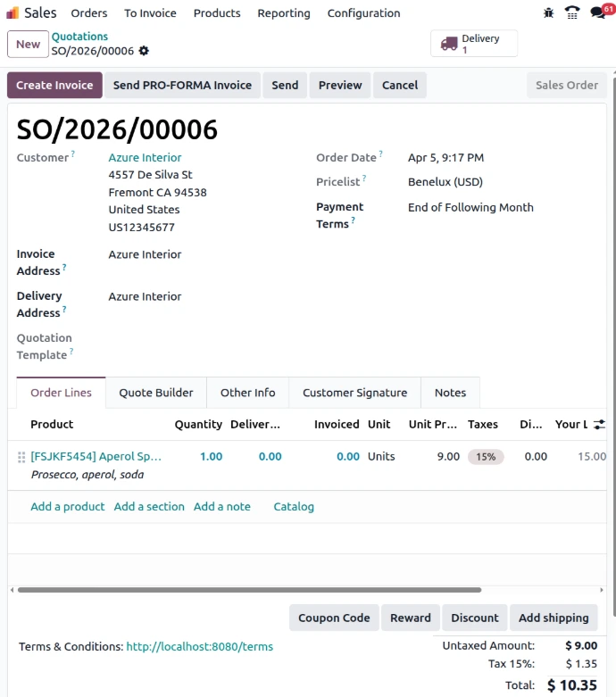Open the Delivery truck smart button
This screenshot has width=616, height=697.
[x=474, y=44]
